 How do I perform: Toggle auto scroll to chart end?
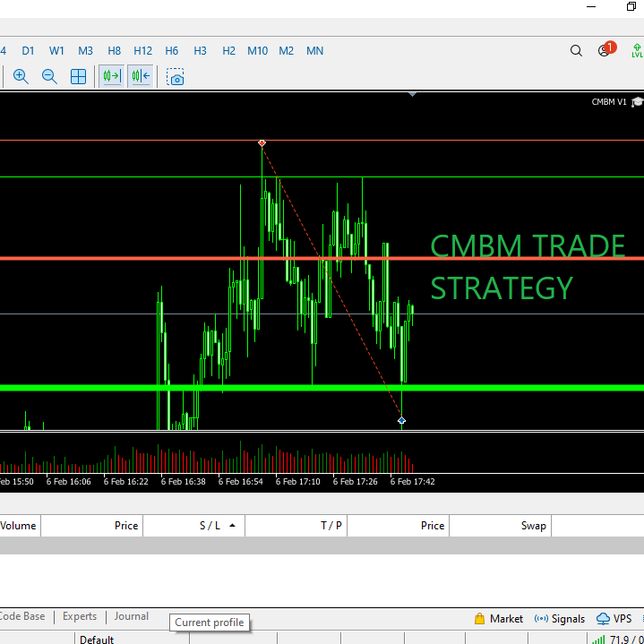(x=112, y=76)
